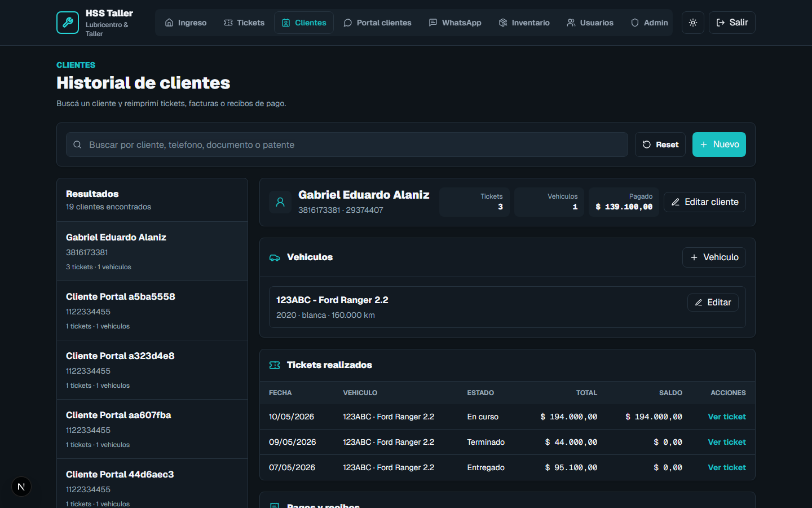Click the Vehiculos count stat card

coord(549,202)
